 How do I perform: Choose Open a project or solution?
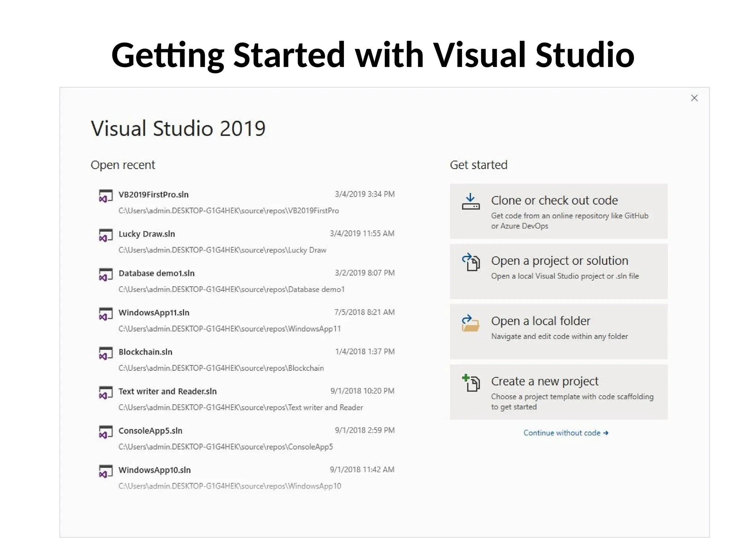[559, 261]
